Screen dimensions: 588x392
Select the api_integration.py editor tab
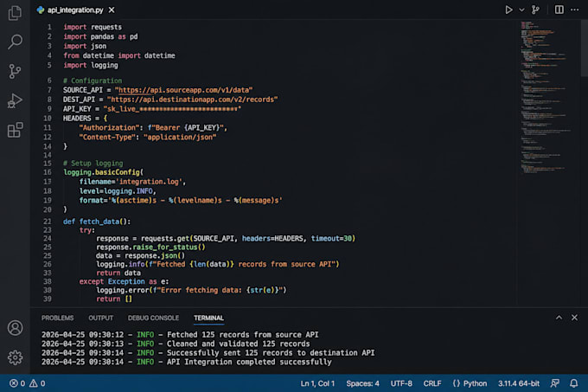pyautogui.click(x=75, y=10)
